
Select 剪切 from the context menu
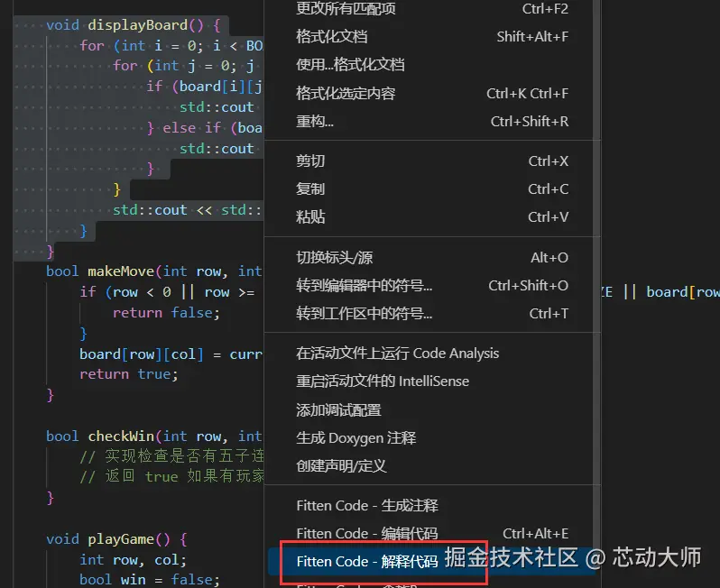[432, 161]
